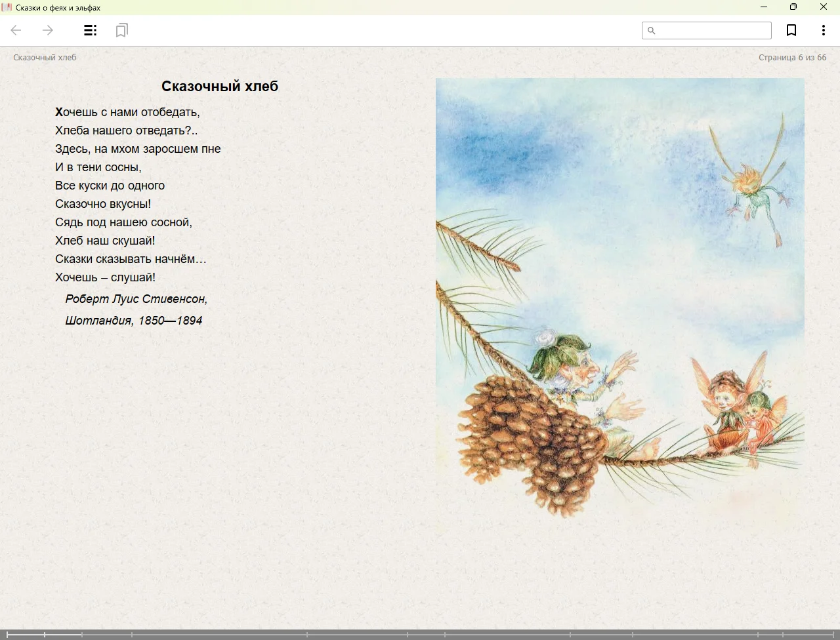This screenshot has height=640, width=840.
Task: Click the 'Сказочный хлеб' chapter header label
Action: pos(45,58)
